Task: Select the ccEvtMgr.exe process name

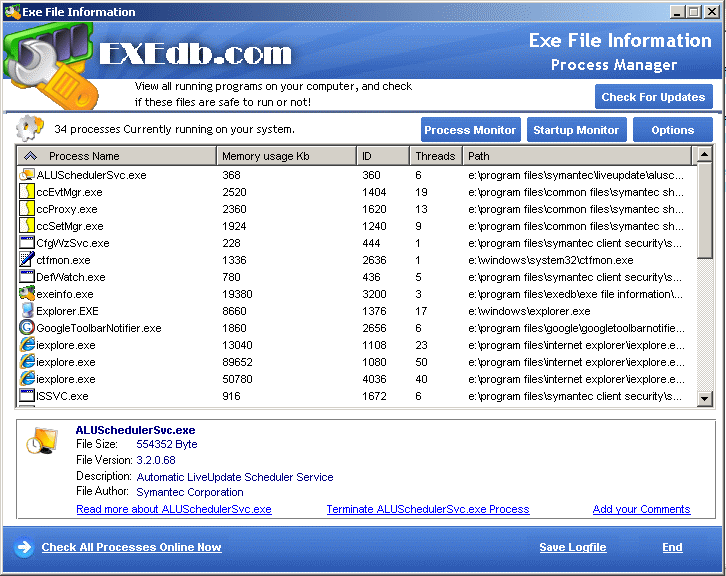Action: [69, 192]
